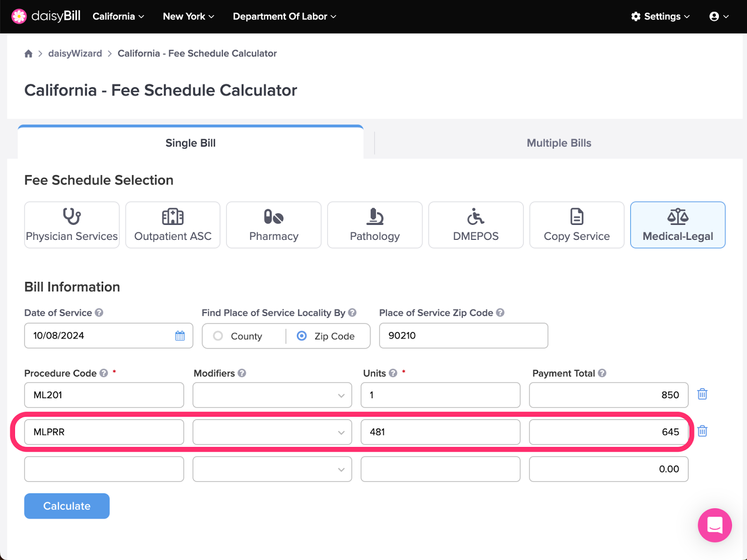This screenshot has height=560, width=747.
Task: Show help for Procedure Code
Action: pyautogui.click(x=104, y=373)
